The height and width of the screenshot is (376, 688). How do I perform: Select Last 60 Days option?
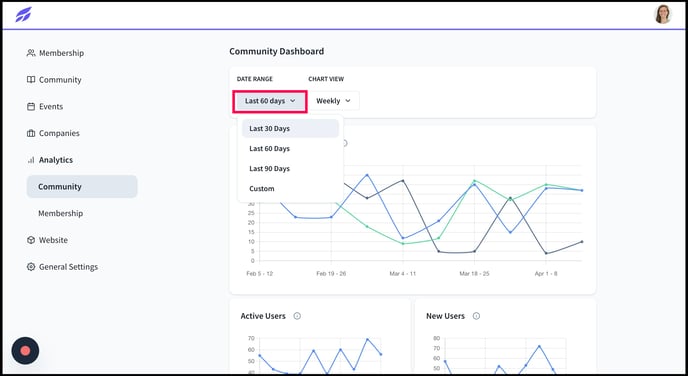[290, 149]
